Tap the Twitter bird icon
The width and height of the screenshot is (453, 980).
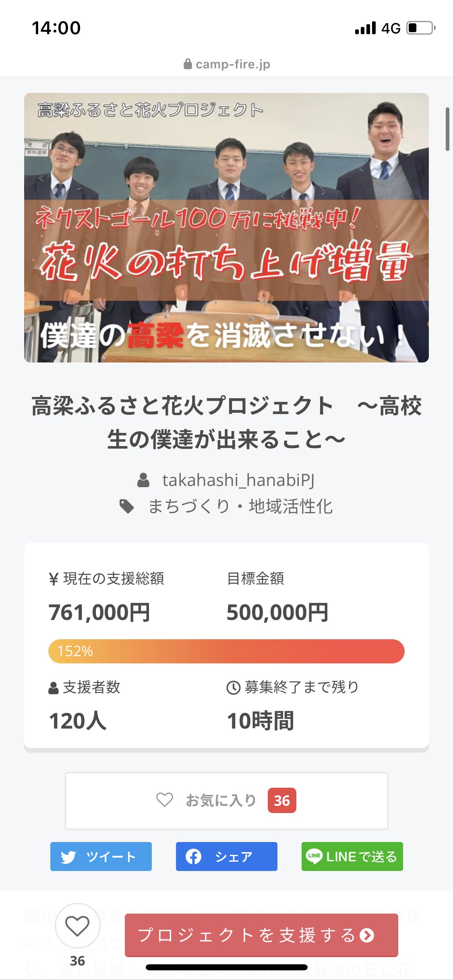pyautogui.click(x=68, y=857)
